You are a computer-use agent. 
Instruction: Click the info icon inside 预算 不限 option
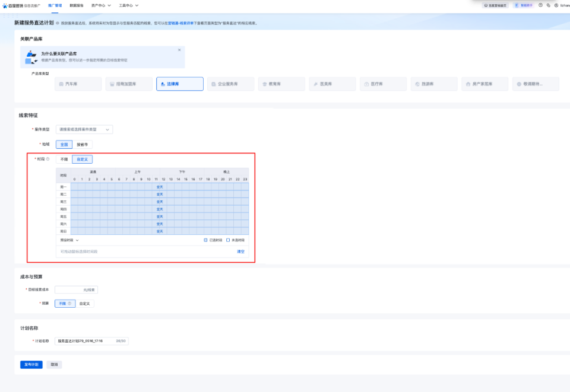tap(69, 304)
